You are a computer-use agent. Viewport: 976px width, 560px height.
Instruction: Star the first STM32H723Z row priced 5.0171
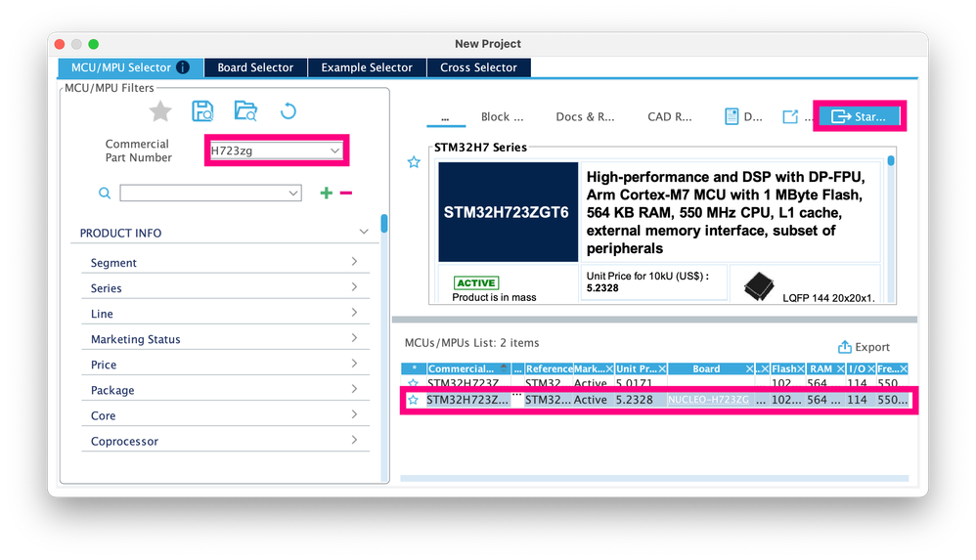pyautogui.click(x=413, y=383)
